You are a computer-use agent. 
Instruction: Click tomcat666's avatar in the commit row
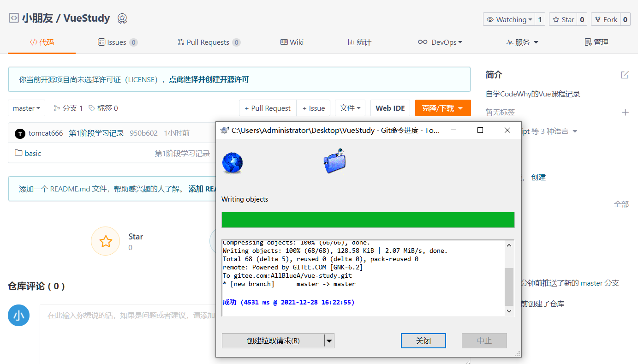pos(19,133)
